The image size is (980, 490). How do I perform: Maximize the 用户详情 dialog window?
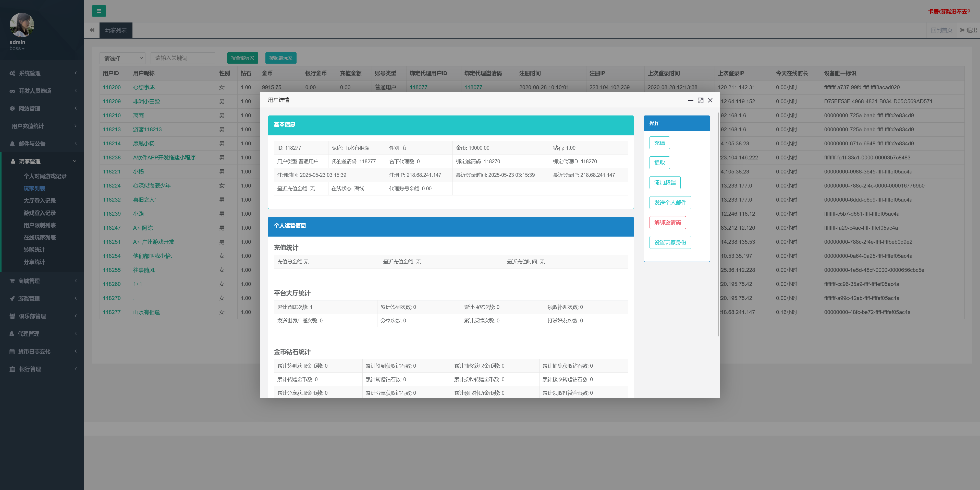pos(700,100)
